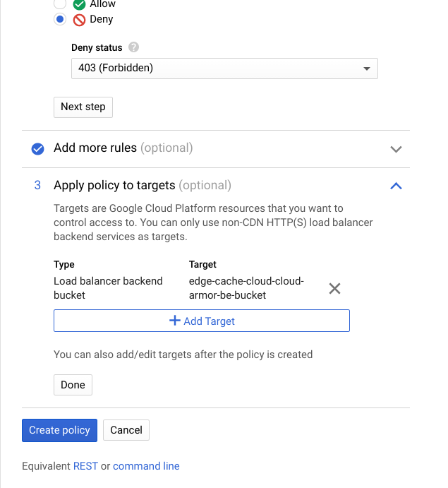Click the Create policy button
Image resolution: width=448 pixels, height=488 pixels.
tap(59, 430)
